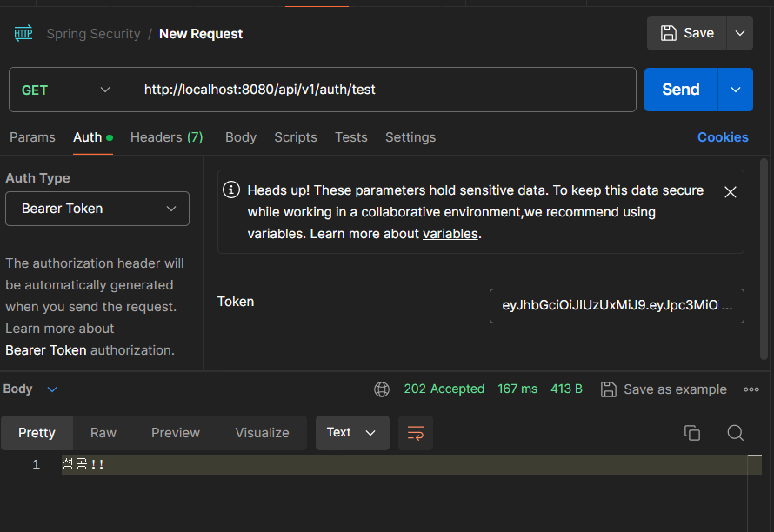Switch to the Visualize response view
The image size is (774, 532).
[262, 433]
